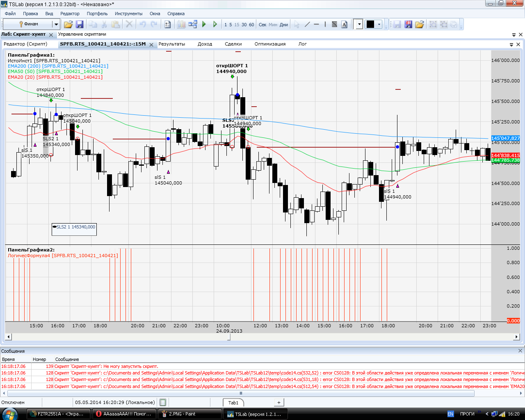The height and width of the screenshot is (420, 525).
Task: Select the Fibonacci levels drawing tool
Action: click(x=334, y=25)
